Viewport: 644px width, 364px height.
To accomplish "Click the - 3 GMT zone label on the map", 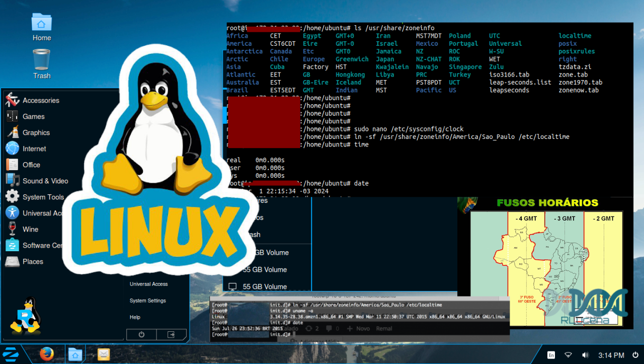I will click(565, 219).
